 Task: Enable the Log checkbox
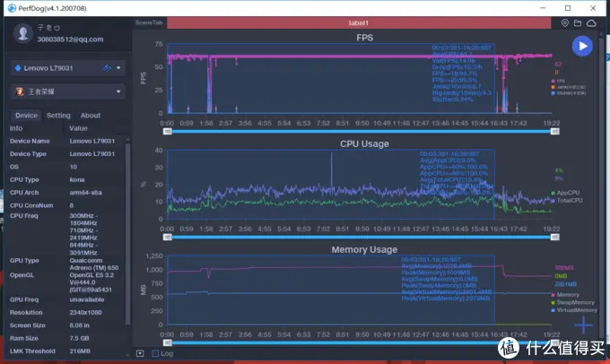155,353
